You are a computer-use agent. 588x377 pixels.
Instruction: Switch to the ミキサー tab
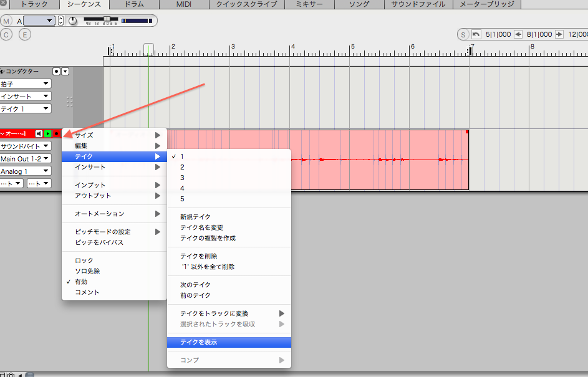point(309,4)
